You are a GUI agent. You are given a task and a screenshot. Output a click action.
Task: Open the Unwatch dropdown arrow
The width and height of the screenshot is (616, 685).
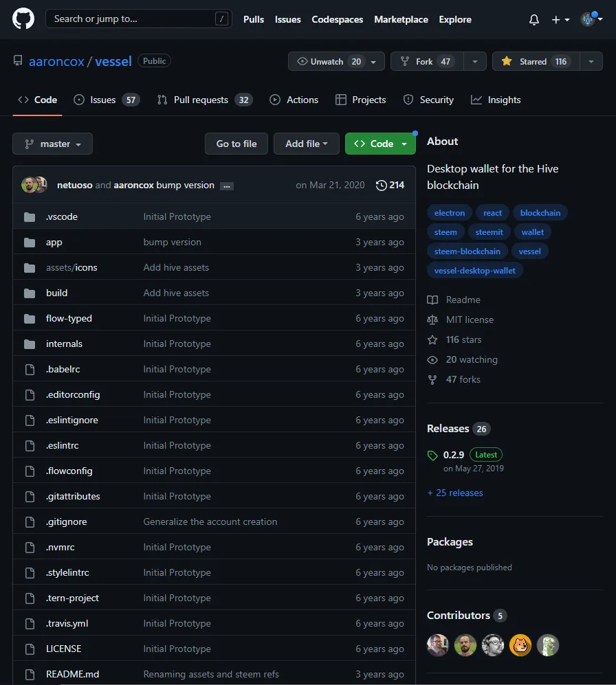tap(374, 62)
